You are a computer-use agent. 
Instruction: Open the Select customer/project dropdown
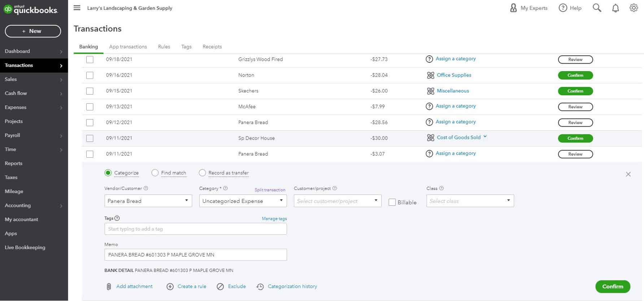tap(338, 201)
